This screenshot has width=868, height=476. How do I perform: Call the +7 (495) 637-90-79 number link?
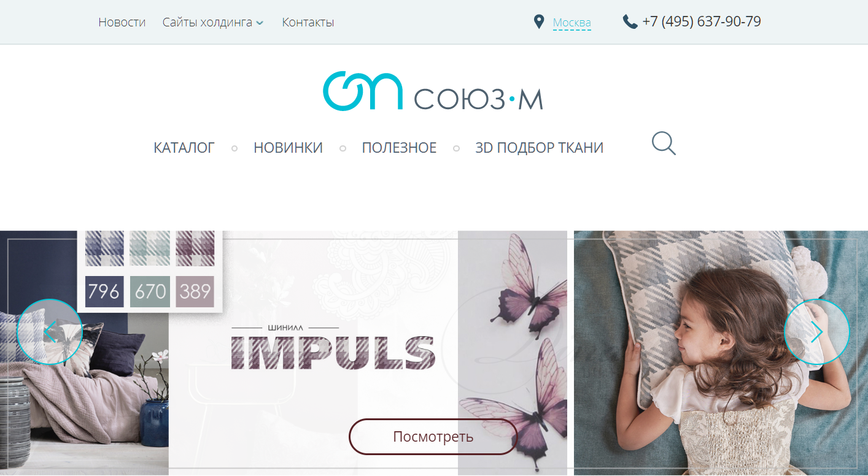click(x=702, y=22)
